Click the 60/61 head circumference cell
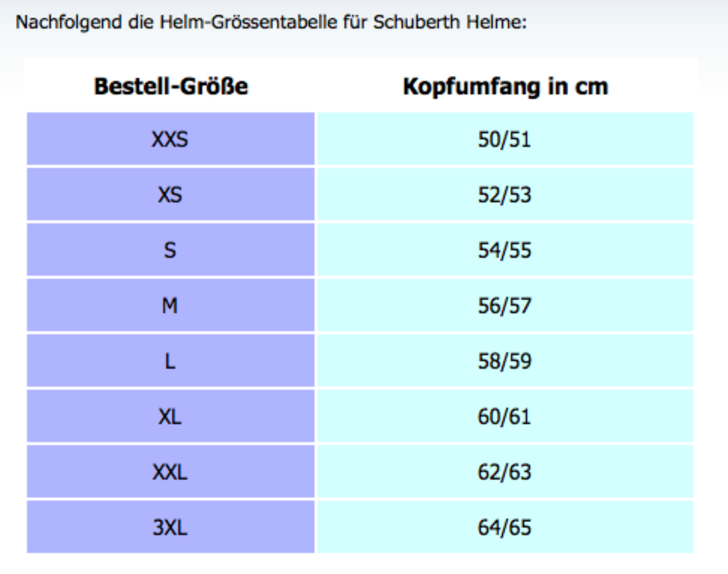The height and width of the screenshot is (574, 728). (505, 417)
